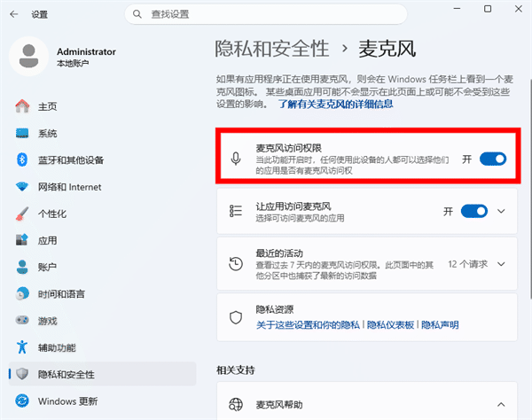Click the 12 个请求 count text
The height and width of the screenshot is (420, 532).
pos(468,264)
